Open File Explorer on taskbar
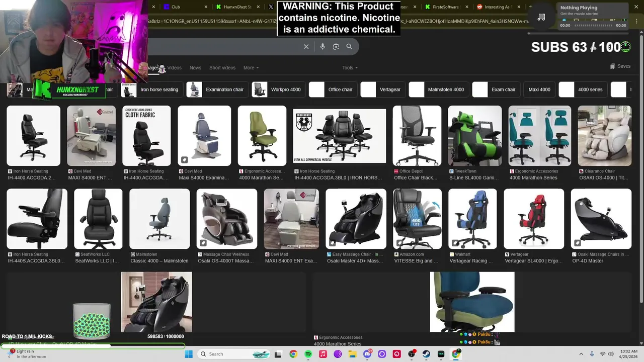The image size is (644, 362). tap(352, 354)
